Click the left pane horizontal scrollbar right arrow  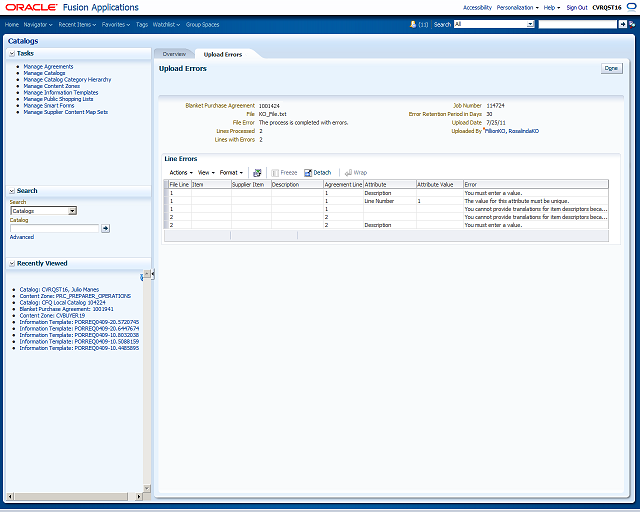tap(139, 496)
